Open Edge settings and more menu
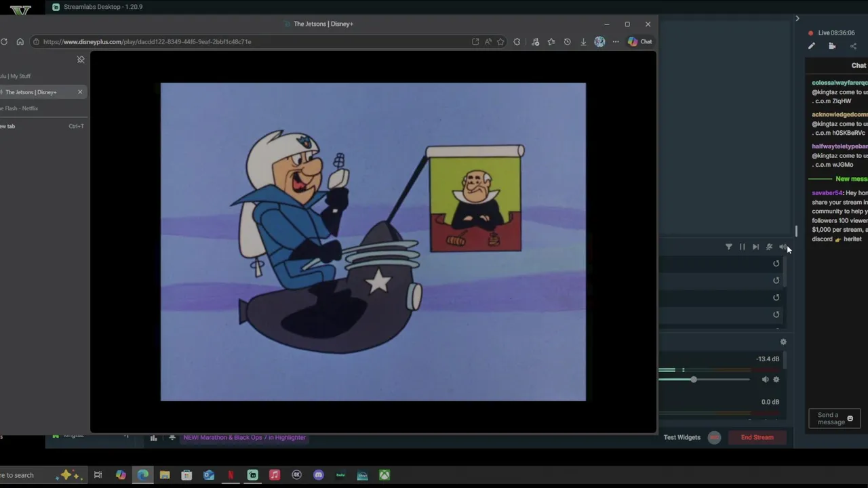This screenshot has width=868, height=488. click(x=616, y=41)
